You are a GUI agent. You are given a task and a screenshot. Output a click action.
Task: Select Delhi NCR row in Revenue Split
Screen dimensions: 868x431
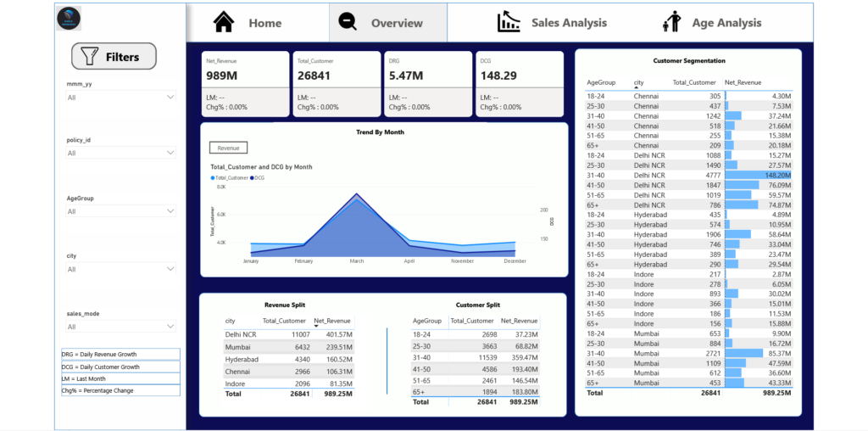point(289,334)
